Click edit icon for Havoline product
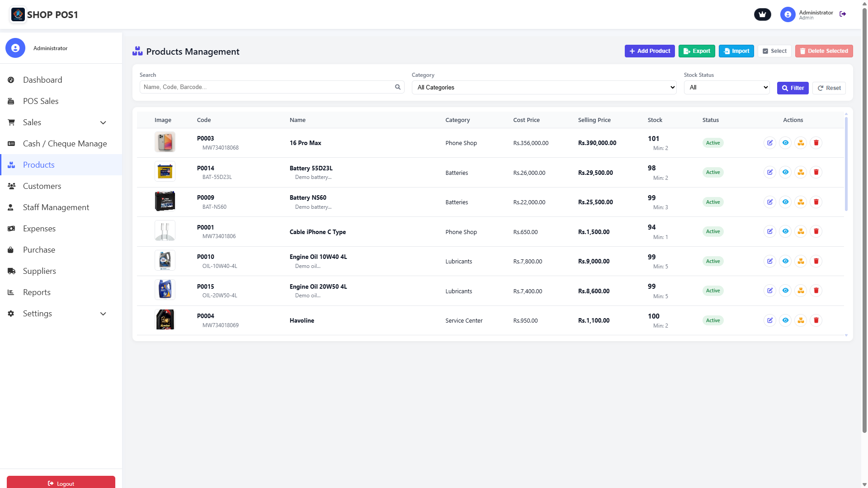 point(769,320)
